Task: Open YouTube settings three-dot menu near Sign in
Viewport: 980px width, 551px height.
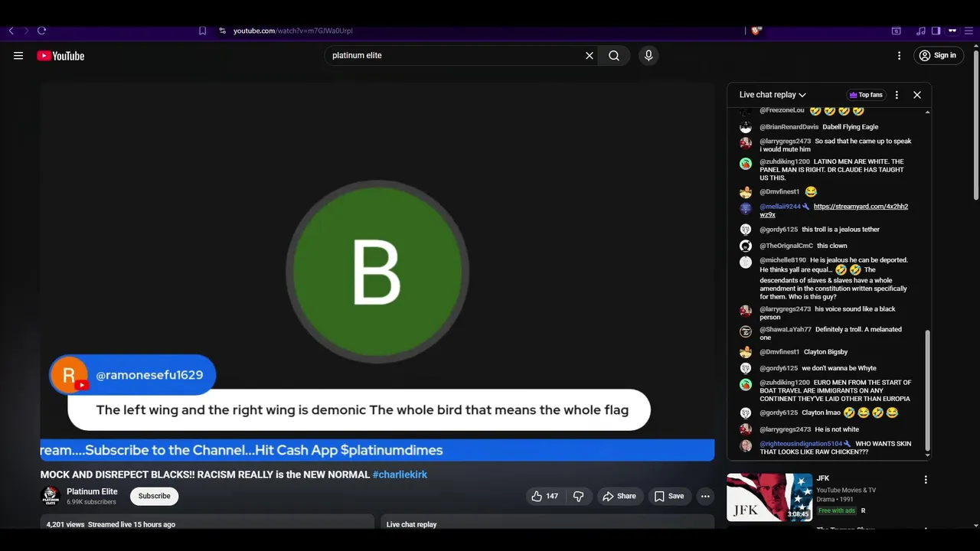Action: click(899, 55)
